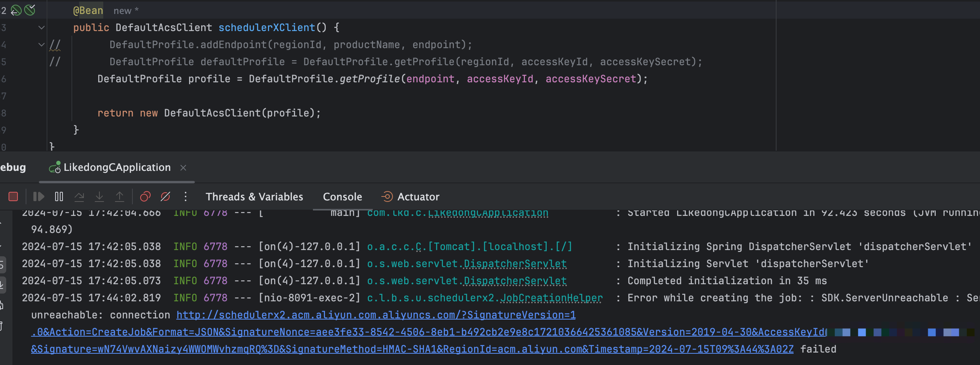This screenshot has height=365, width=980.
Task: Click the 'new *' inlay hint beside @Bean
Action: [126, 11]
